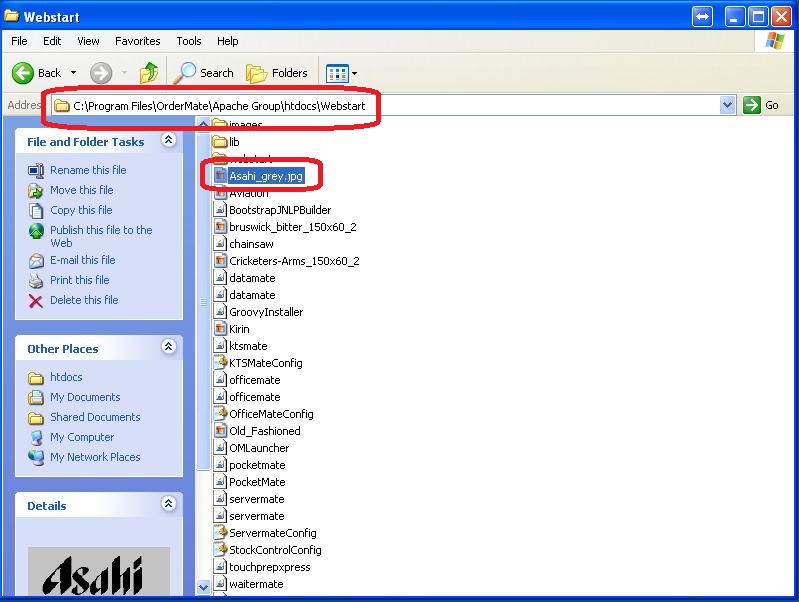Click the Back arrow icon
Image resolution: width=799 pixels, height=602 pixels.
click(x=22, y=73)
